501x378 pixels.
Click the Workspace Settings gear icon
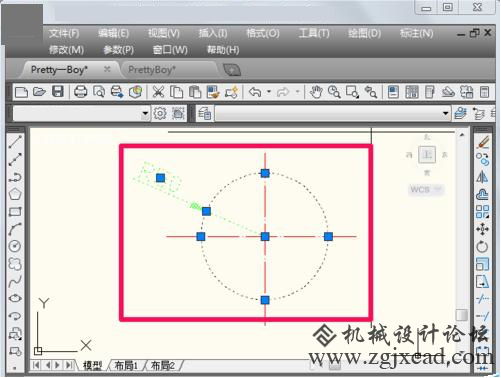click(x=160, y=114)
